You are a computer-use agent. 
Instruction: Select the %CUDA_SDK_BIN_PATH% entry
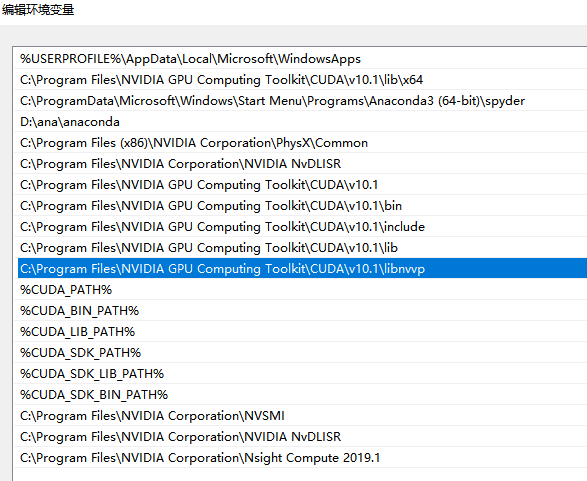pyautogui.click(x=302, y=394)
